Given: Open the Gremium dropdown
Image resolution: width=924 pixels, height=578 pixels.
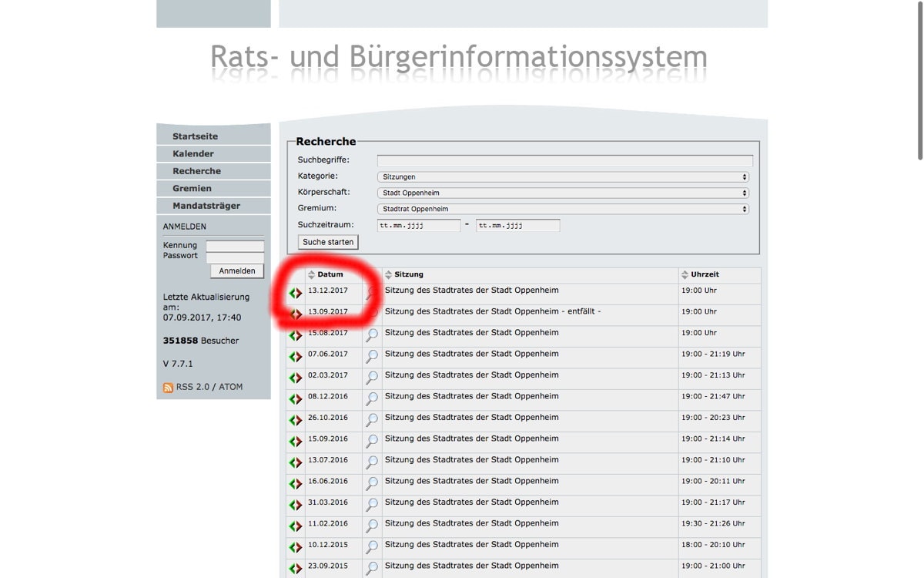Looking at the screenshot, I should pyautogui.click(x=563, y=209).
